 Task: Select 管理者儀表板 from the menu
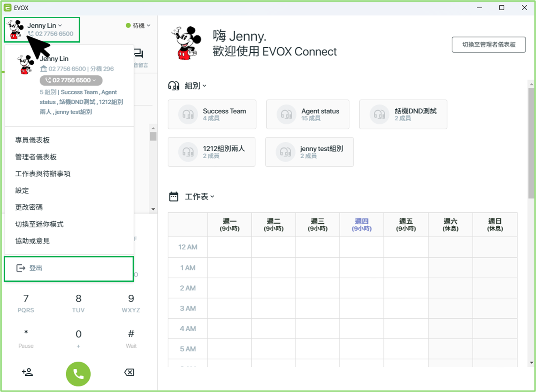pos(36,157)
